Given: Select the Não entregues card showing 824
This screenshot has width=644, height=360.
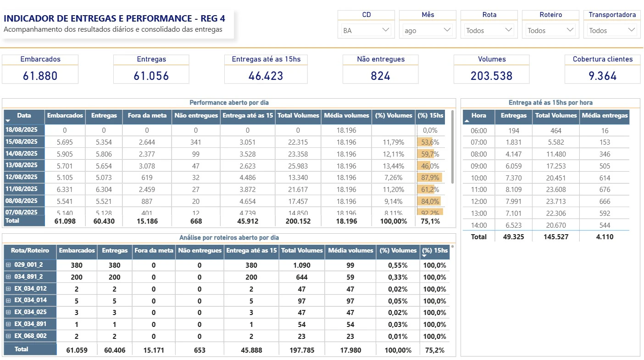Looking at the screenshot, I should click(x=381, y=69).
